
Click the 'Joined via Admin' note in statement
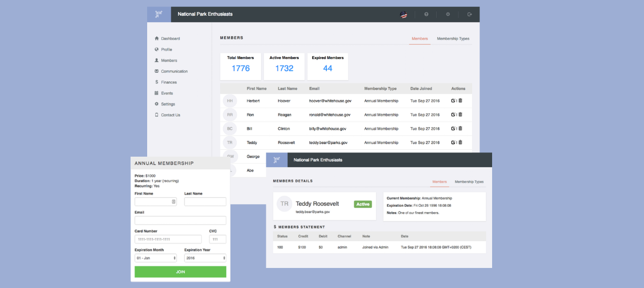(376, 247)
